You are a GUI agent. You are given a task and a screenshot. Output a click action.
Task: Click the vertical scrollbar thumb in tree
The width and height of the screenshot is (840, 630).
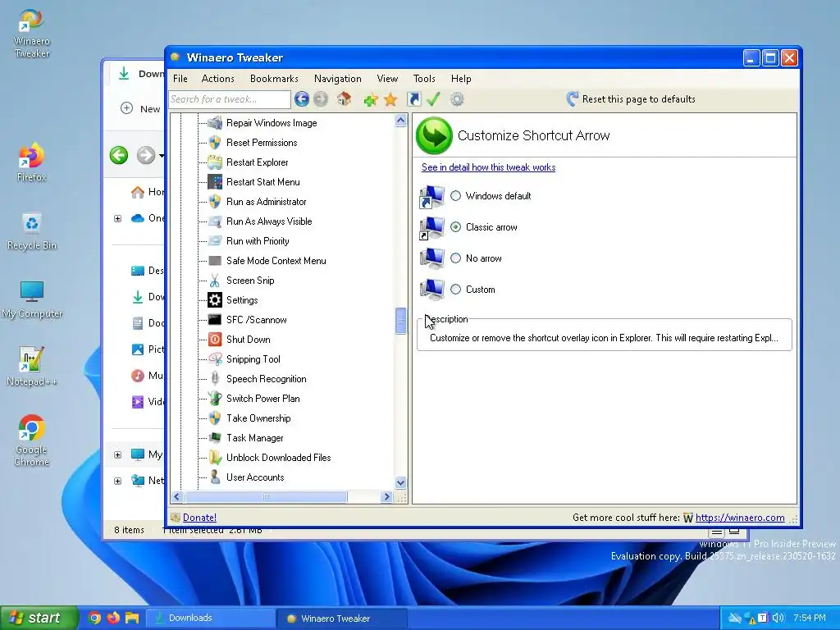400,321
